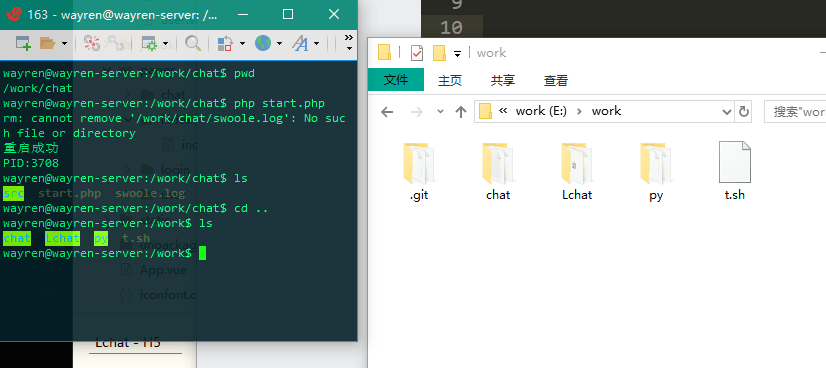Expand the encoding dropdown arrow
This screenshot has height=368, width=826.
pyautogui.click(x=279, y=43)
